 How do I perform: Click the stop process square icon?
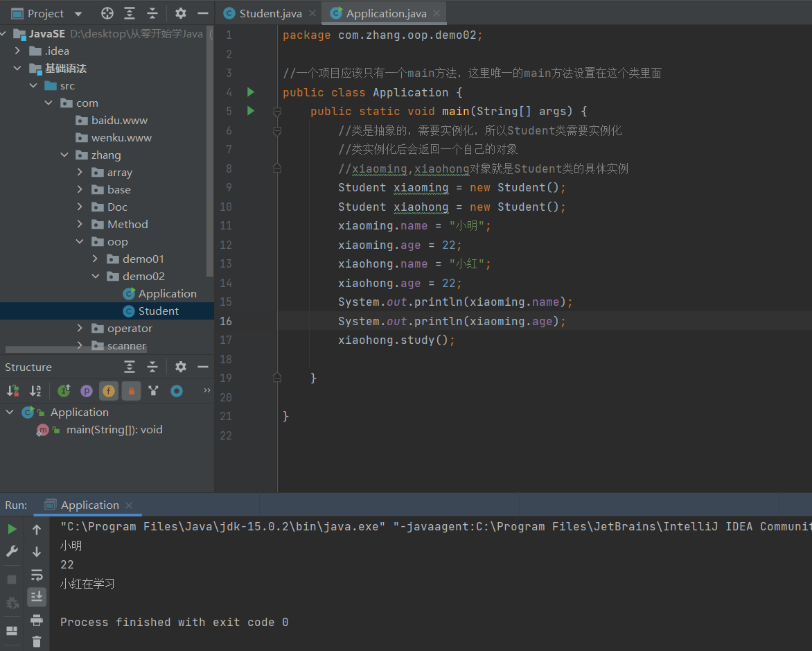(x=12, y=580)
